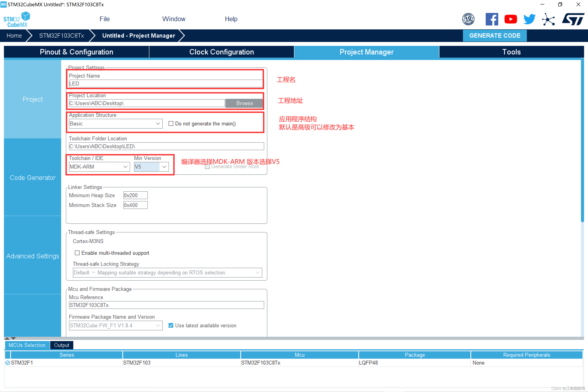Screen dimensions: 588x392
Task: Click the YouTube icon in header
Action: 511,19
